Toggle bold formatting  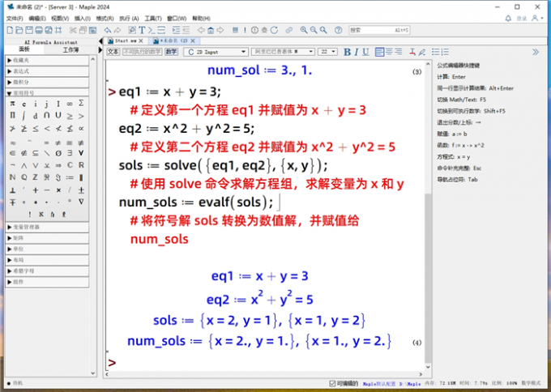[x=347, y=52]
